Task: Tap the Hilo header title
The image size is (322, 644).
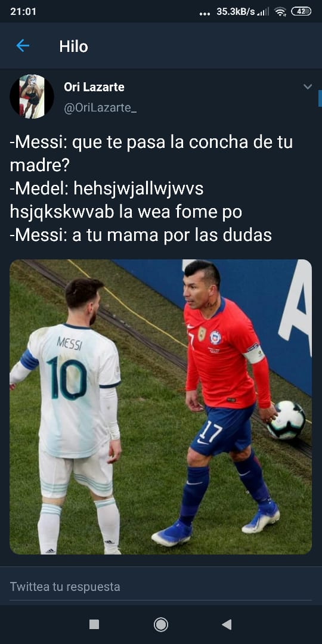Action: (73, 46)
